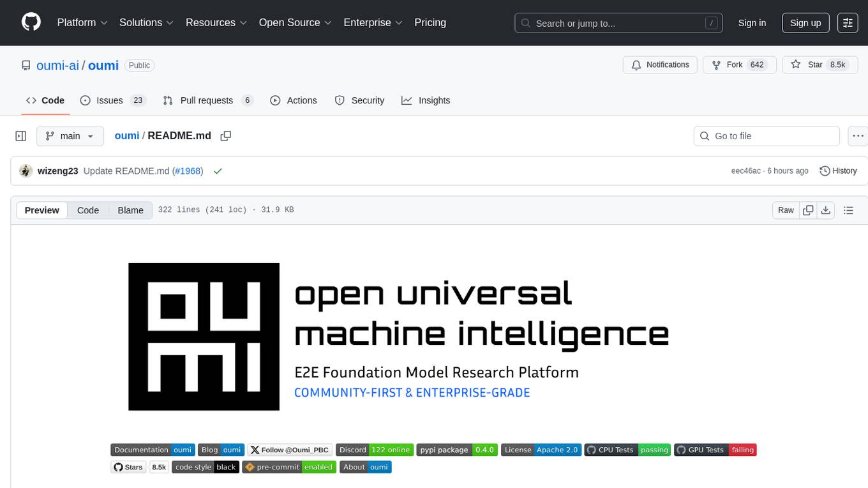The height and width of the screenshot is (488, 868).
Task: Switch to the Insights tab
Action: (426, 100)
